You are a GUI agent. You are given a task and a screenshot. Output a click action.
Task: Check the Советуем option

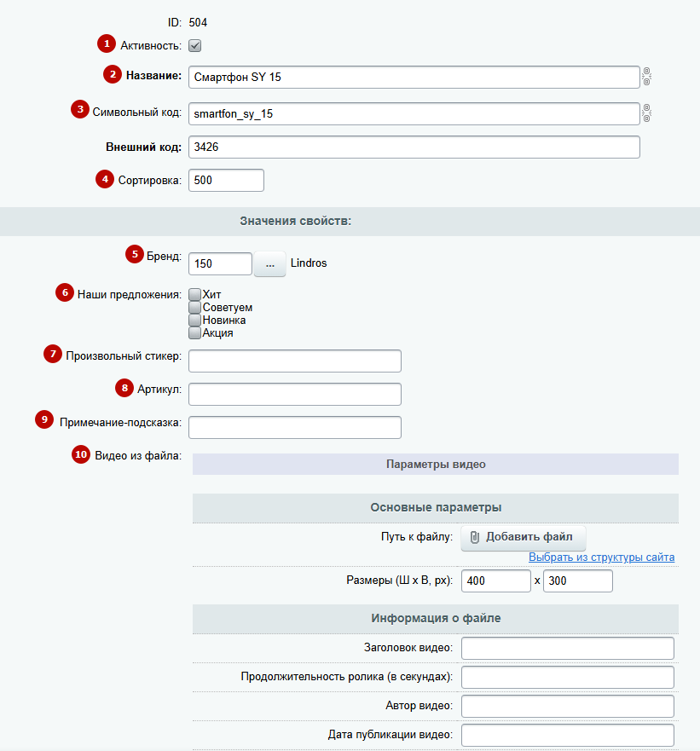194,307
